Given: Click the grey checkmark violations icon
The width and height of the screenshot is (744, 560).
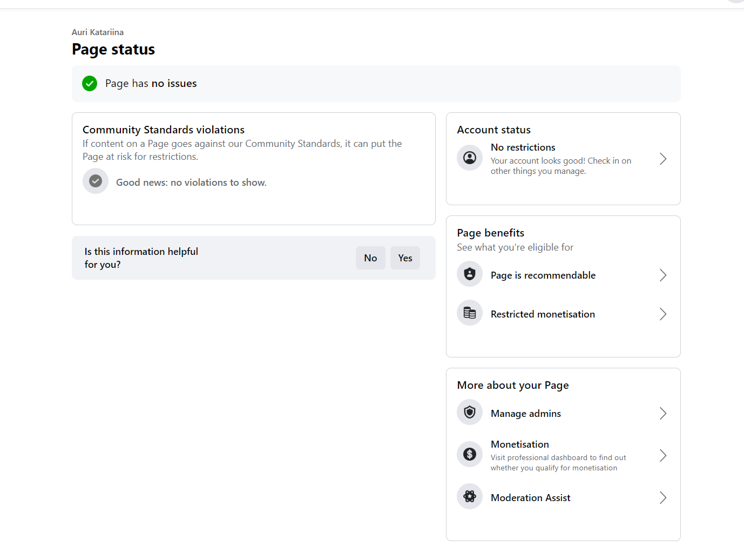Looking at the screenshot, I should (96, 181).
